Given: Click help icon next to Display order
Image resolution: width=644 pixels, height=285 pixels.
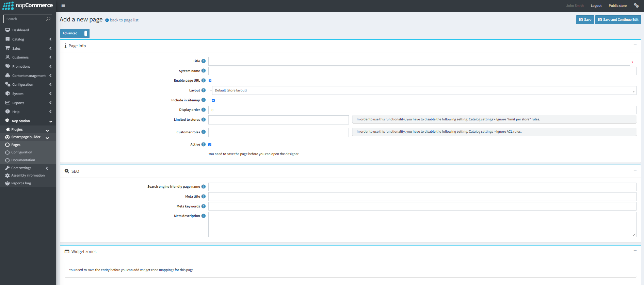Looking at the screenshot, I should pyautogui.click(x=204, y=110).
